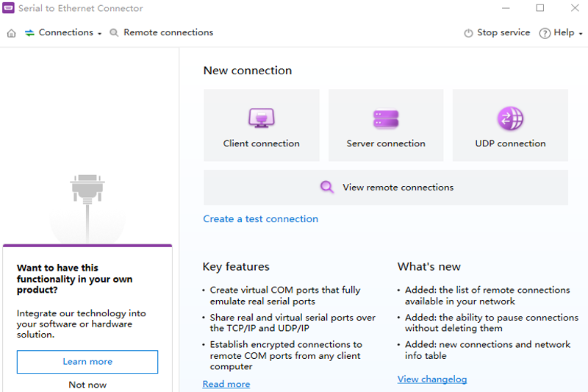Click 'Want to have this functionality' heading
The height and width of the screenshot is (392, 588).
tap(75, 279)
